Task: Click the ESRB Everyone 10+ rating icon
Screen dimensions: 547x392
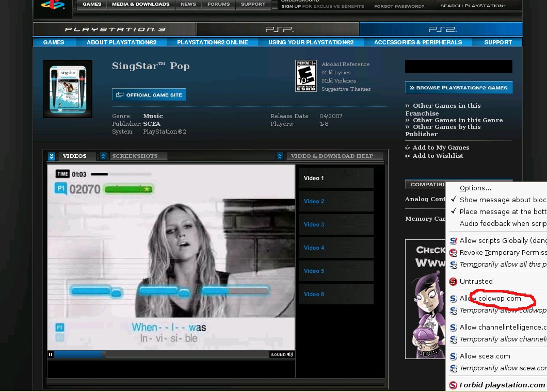Action: [x=306, y=76]
